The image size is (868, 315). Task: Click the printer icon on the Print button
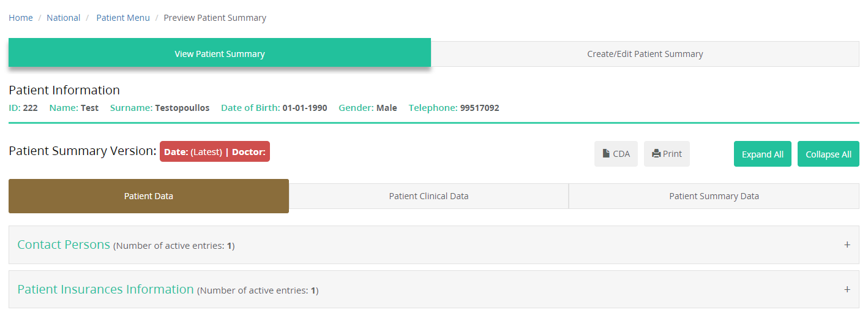coord(656,154)
